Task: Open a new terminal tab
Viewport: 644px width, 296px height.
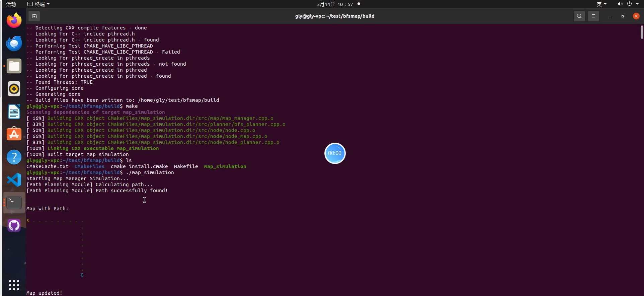Action: pos(34,16)
